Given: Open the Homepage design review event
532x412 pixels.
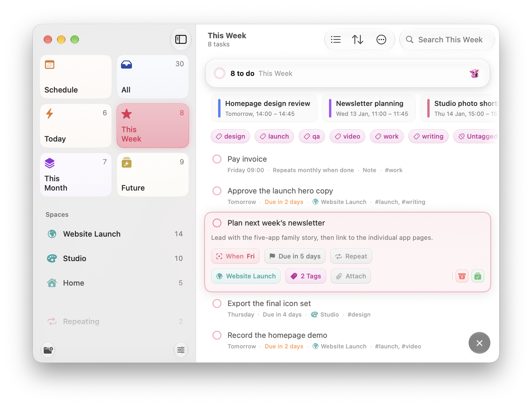Looking at the screenshot, I should (264, 108).
